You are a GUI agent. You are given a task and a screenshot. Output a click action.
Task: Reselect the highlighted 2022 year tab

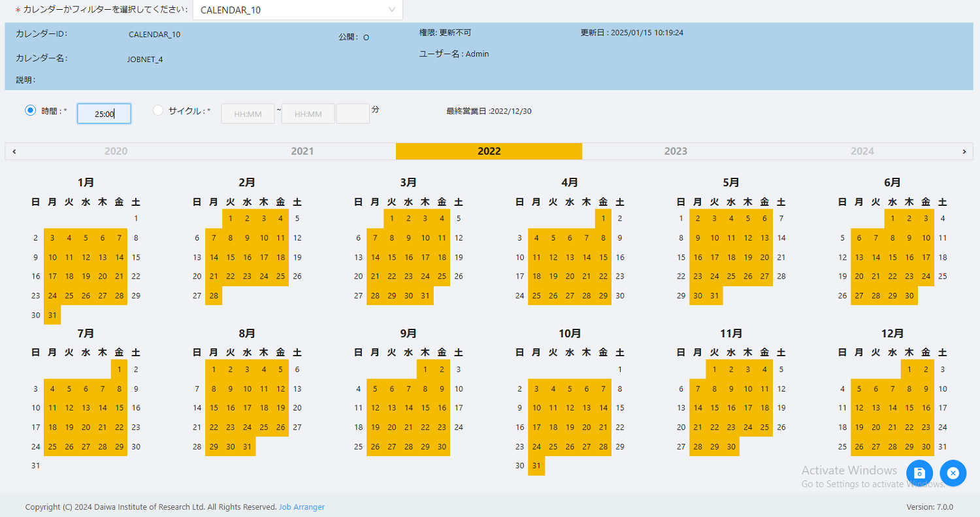[489, 151]
